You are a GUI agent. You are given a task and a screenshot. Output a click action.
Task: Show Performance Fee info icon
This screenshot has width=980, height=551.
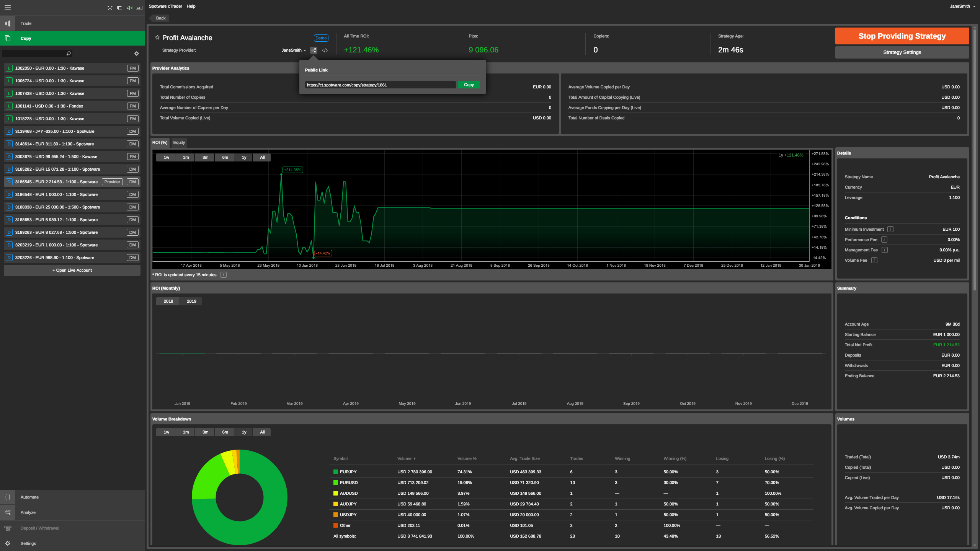click(x=884, y=240)
